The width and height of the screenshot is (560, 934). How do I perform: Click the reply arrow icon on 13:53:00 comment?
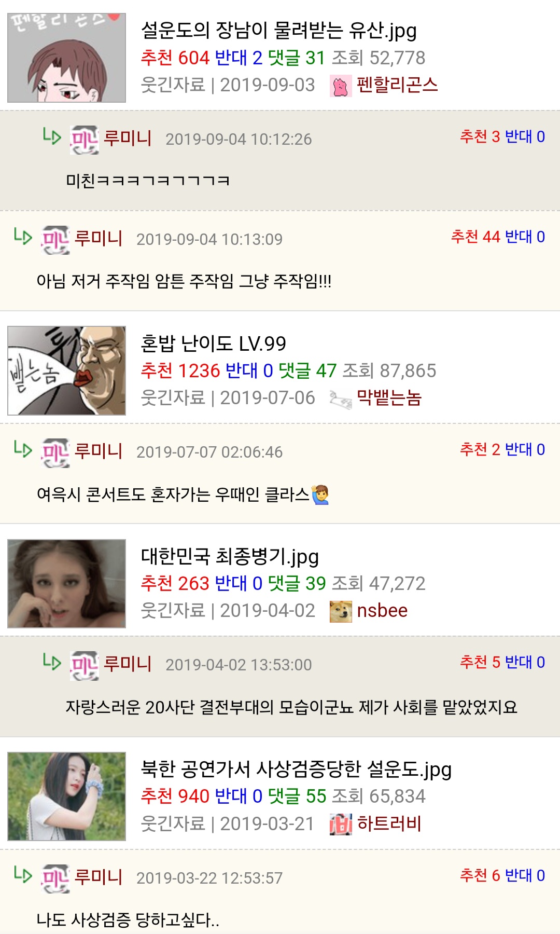click(x=52, y=662)
